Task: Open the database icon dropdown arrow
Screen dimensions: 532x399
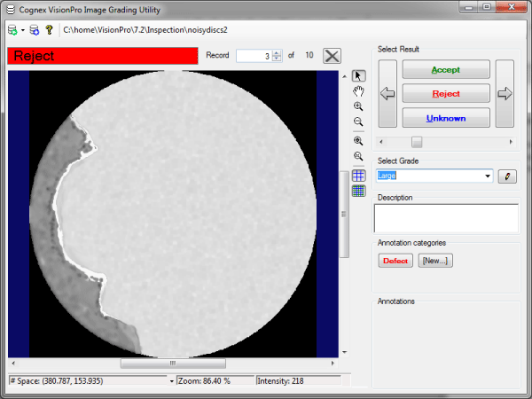Action: pos(22,29)
